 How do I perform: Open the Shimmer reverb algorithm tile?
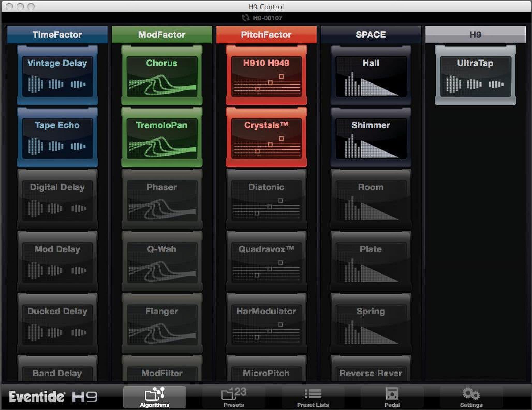tap(371, 137)
